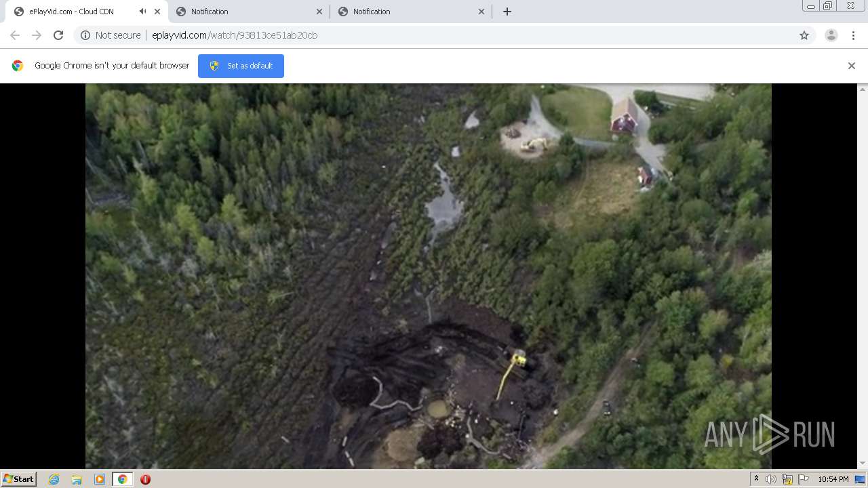Open the network status tray icon

click(x=787, y=479)
